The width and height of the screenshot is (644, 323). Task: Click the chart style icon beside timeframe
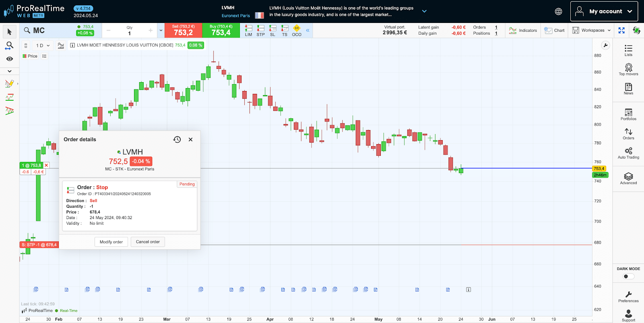pos(61,46)
